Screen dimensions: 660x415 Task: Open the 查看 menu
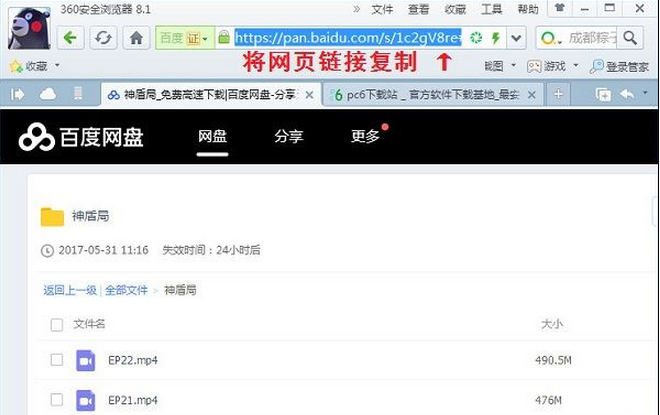pos(418,9)
